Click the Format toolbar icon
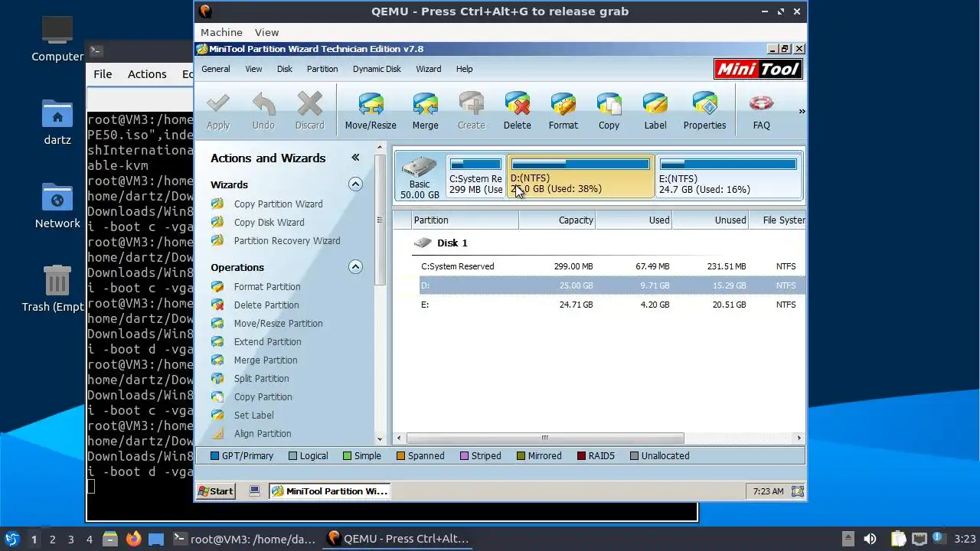 pyautogui.click(x=563, y=103)
